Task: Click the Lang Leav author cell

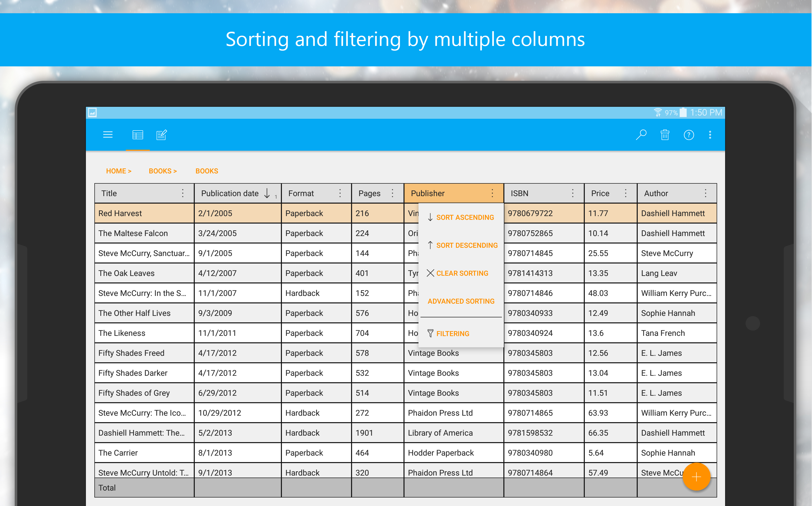Action: [677, 273]
